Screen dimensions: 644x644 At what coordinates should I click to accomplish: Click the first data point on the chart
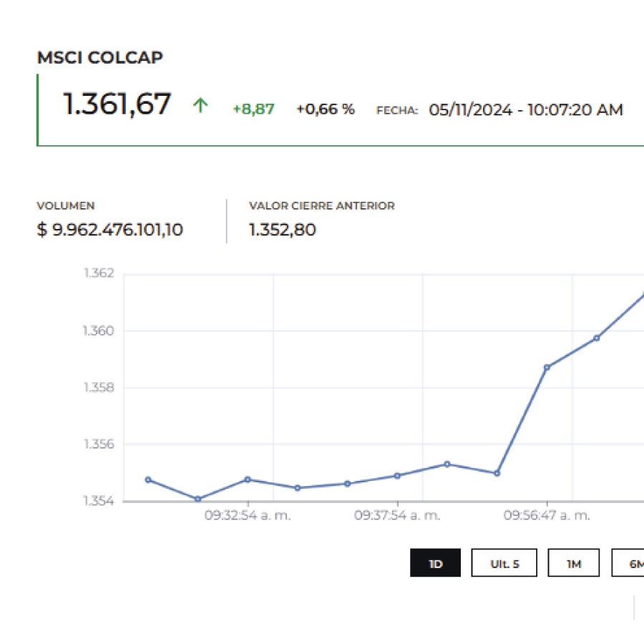pos(148,479)
